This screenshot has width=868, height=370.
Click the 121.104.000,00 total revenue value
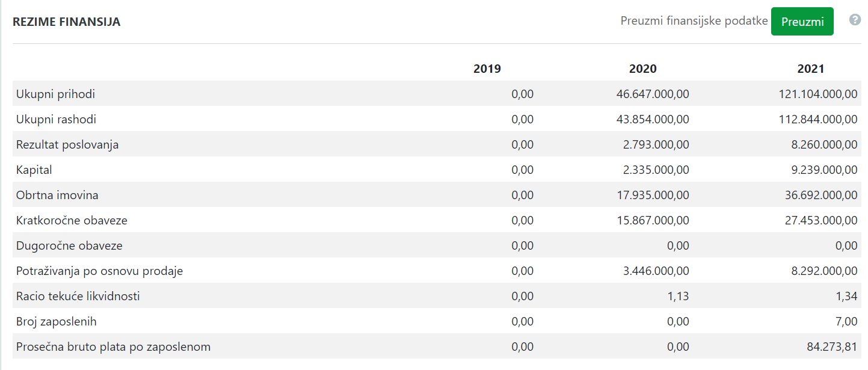click(818, 94)
